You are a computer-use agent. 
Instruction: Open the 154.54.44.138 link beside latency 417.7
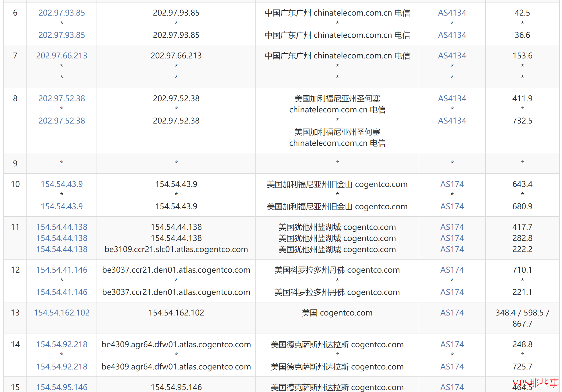pyautogui.click(x=62, y=227)
